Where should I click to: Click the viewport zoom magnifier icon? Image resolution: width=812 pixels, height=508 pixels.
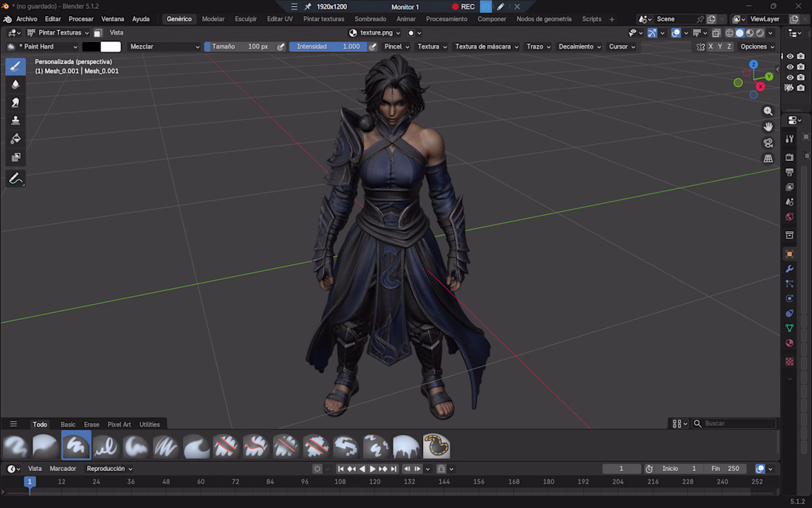[x=768, y=111]
